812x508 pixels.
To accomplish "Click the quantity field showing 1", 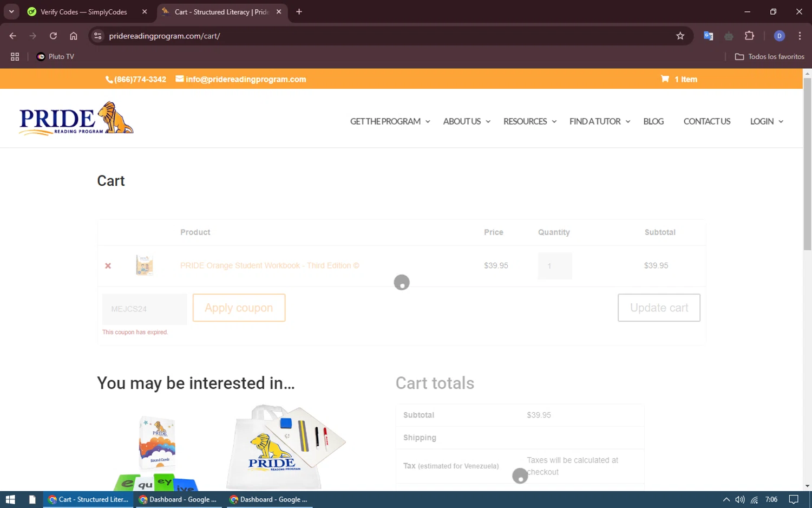I will pos(555,266).
